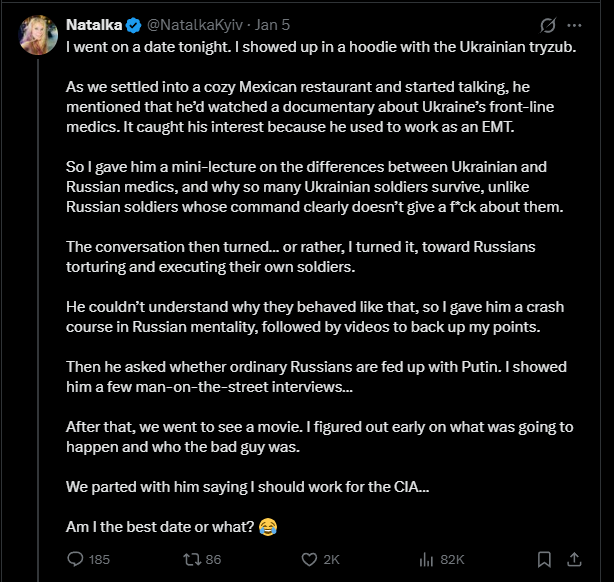Click the 82K views count
This screenshot has height=582, width=614.
452,559
